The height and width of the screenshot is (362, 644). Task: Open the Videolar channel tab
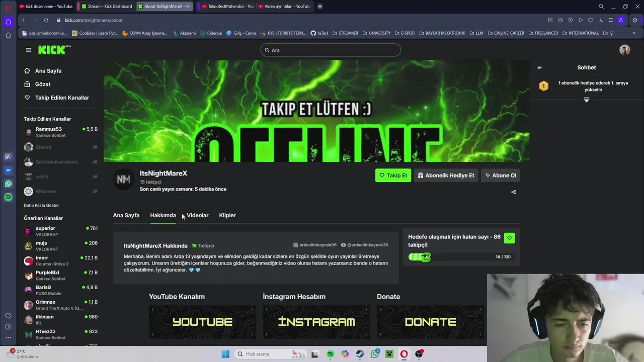click(x=197, y=215)
